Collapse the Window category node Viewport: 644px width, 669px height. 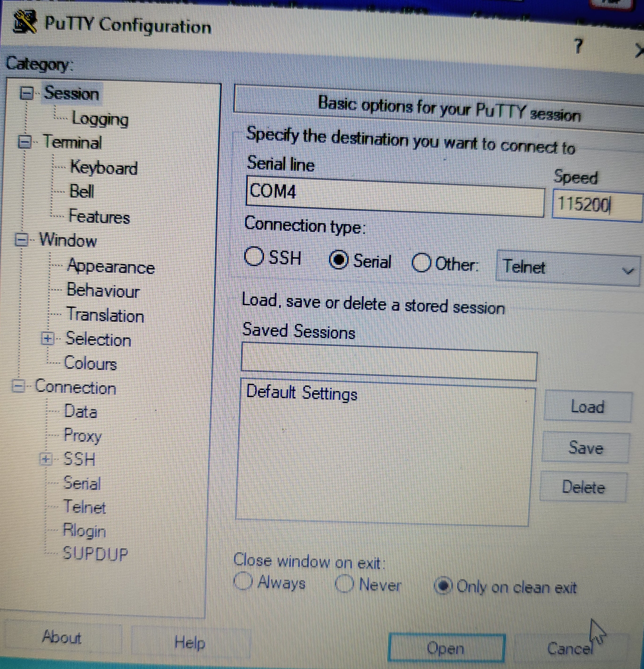click(21, 240)
